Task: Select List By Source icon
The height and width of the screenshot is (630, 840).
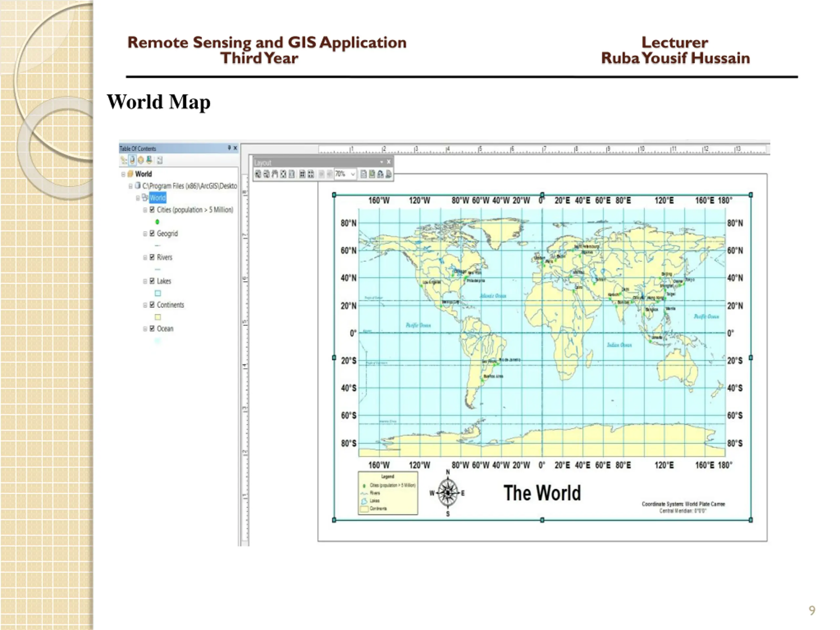Action: [132, 160]
